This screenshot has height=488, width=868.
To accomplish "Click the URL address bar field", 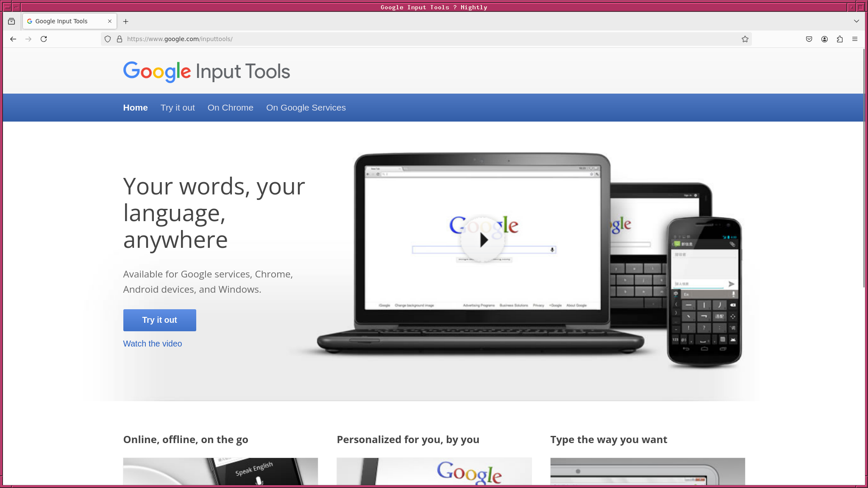I will [x=424, y=39].
